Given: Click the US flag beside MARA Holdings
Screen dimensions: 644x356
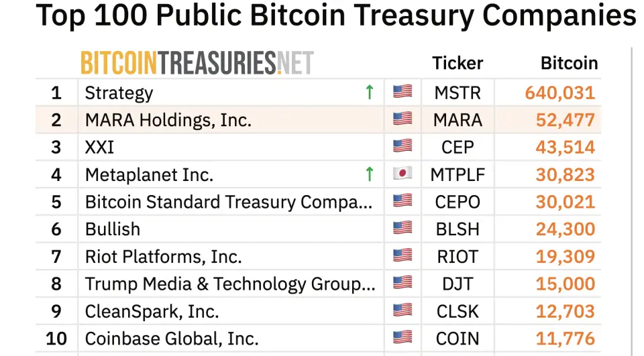Looking at the screenshot, I should 402,119.
